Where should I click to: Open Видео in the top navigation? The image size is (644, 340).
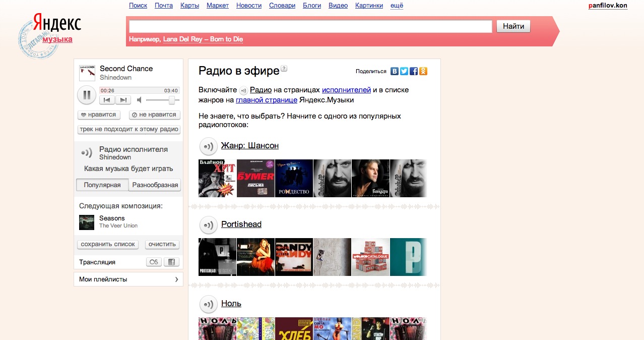click(338, 6)
